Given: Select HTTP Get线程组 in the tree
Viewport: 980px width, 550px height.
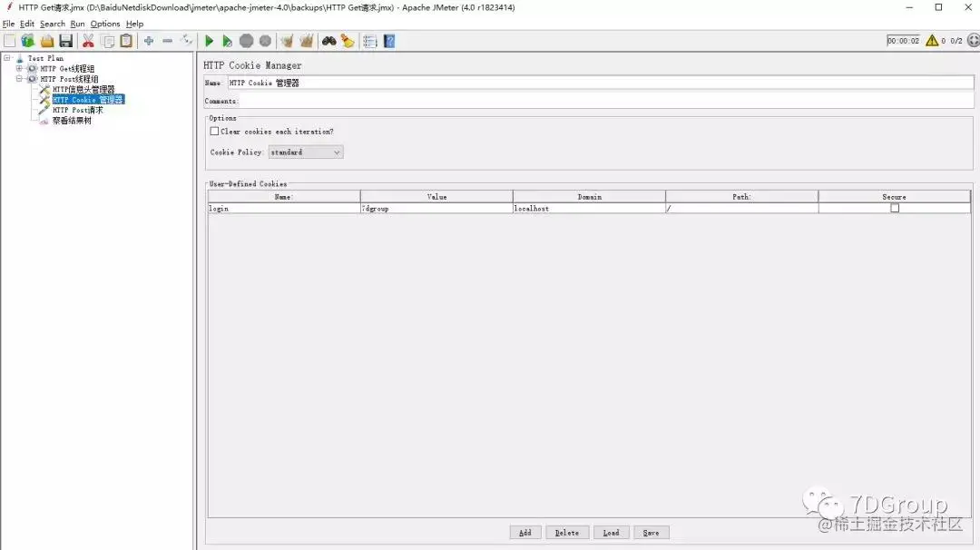Looking at the screenshot, I should coord(67,69).
